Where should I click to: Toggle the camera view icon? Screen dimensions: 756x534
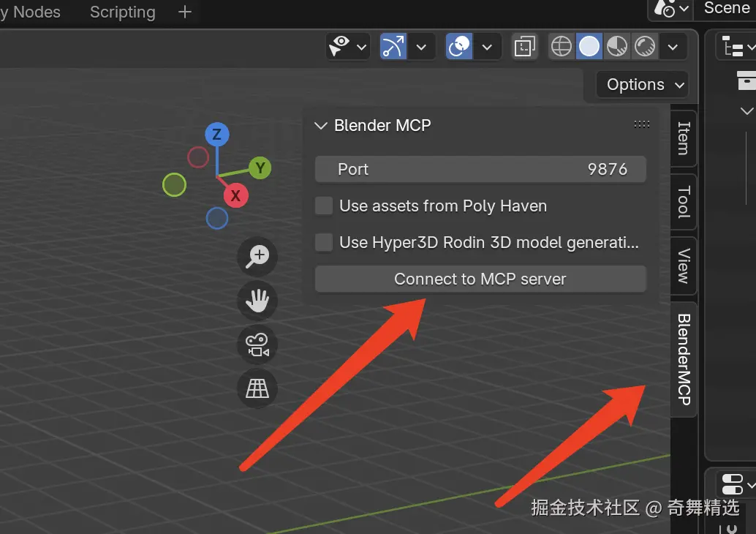[x=257, y=345]
